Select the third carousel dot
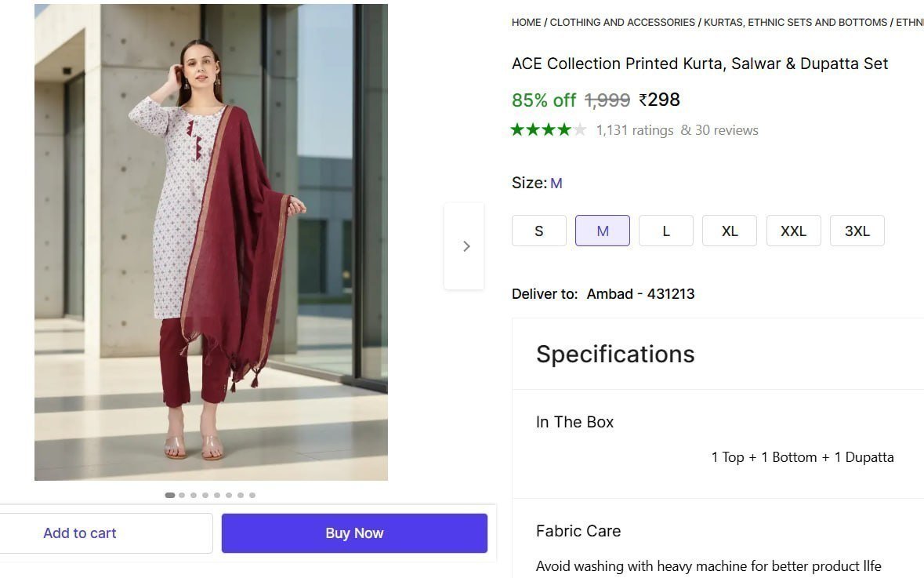The height and width of the screenshot is (578, 924). tap(194, 495)
